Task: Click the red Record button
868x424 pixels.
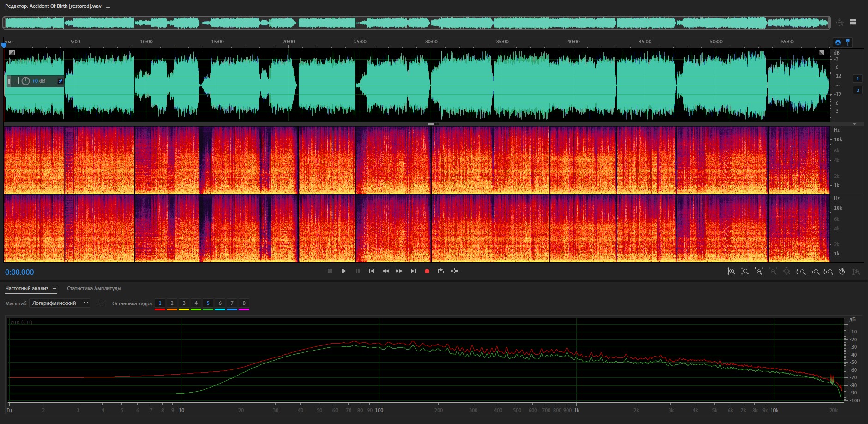Action: tap(427, 271)
